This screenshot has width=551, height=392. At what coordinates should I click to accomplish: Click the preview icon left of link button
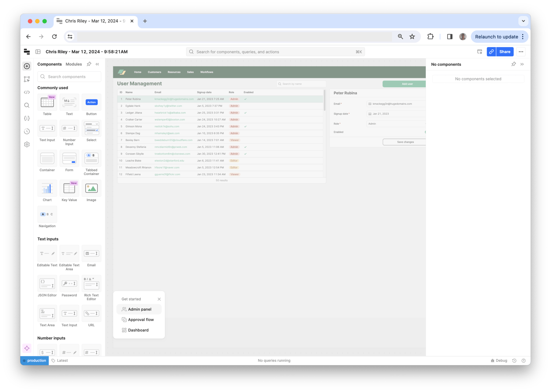(x=480, y=52)
